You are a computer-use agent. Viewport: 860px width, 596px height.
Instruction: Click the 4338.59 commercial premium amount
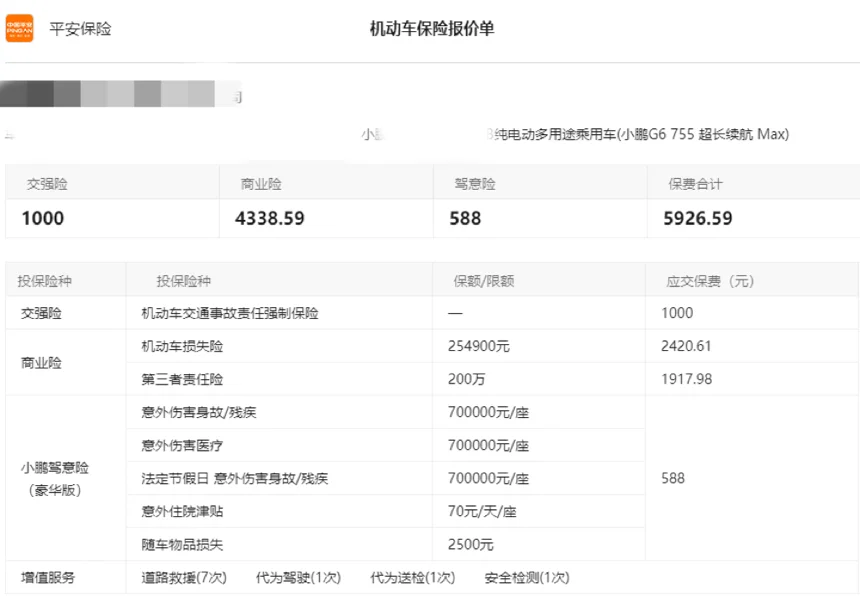point(269,218)
